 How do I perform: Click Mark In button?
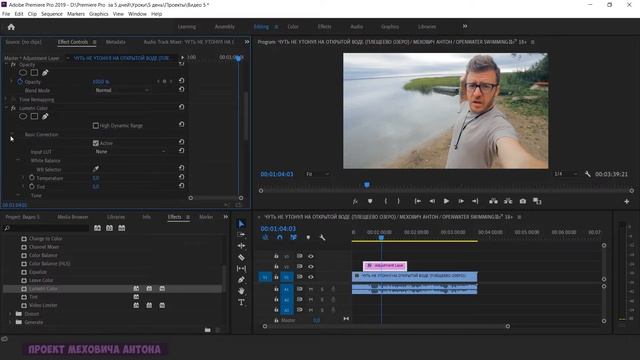point(385,201)
